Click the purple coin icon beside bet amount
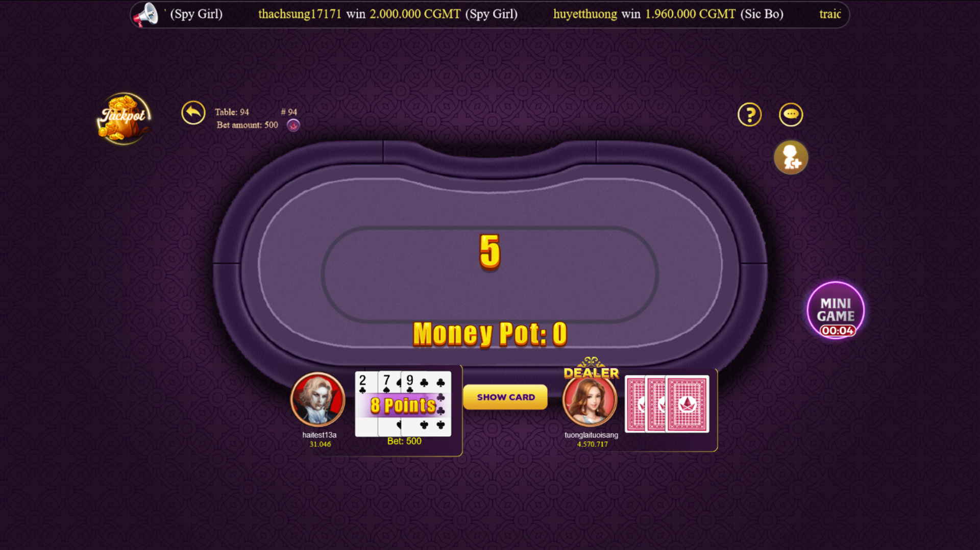Image resolution: width=980 pixels, height=550 pixels. 293,125
